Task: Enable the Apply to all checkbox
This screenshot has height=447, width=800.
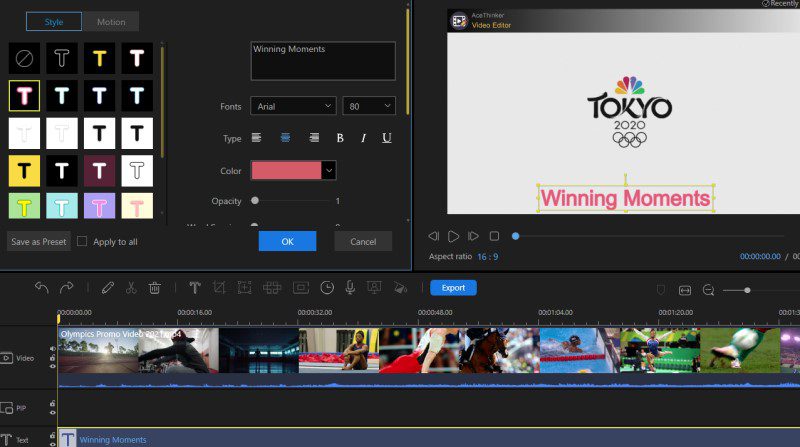Action: [x=82, y=241]
